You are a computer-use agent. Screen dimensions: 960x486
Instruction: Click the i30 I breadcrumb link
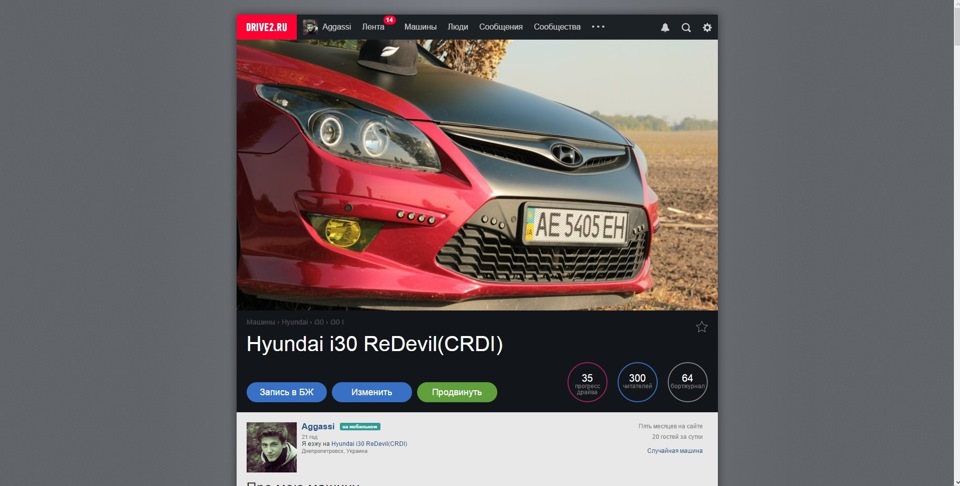click(x=337, y=322)
